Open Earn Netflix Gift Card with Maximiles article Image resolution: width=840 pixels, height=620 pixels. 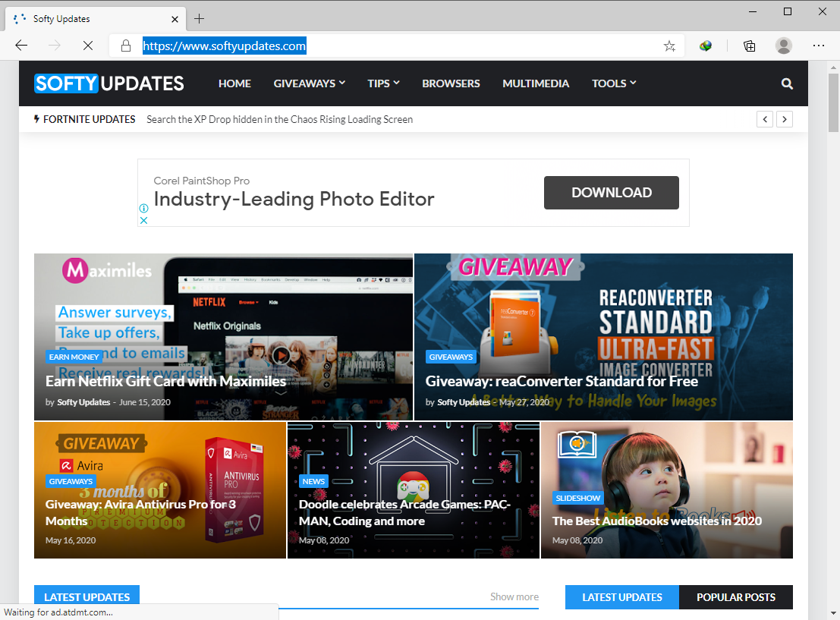point(165,381)
